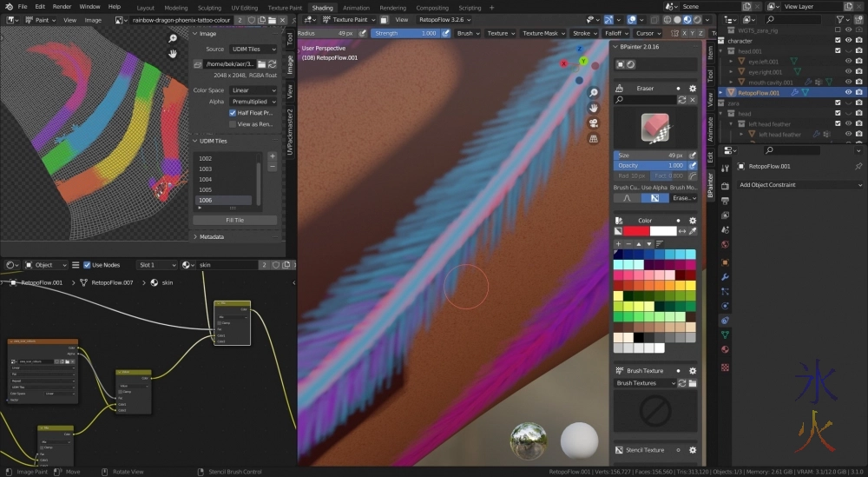
Task: Toggle the Use Nodes checkbox
Action: point(87,265)
